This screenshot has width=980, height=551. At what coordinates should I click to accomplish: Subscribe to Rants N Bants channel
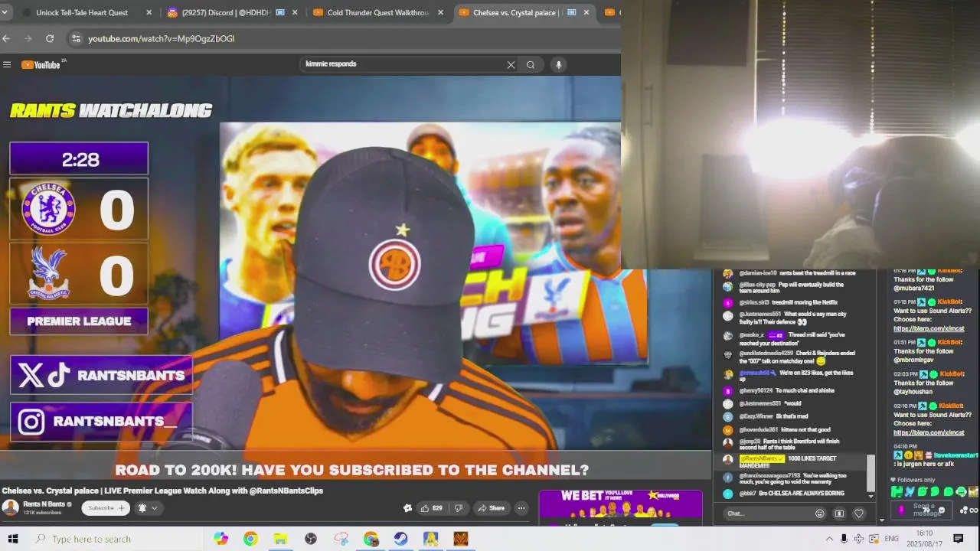(x=106, y=508)
